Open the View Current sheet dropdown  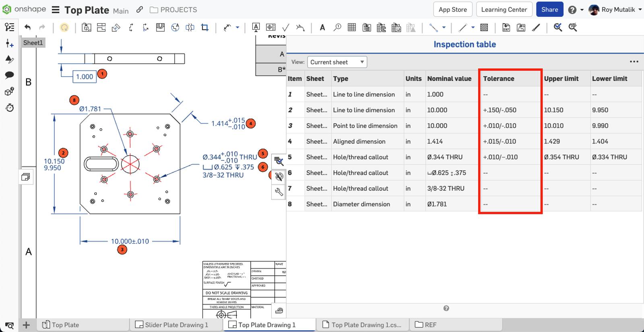(x=337, y=62)
